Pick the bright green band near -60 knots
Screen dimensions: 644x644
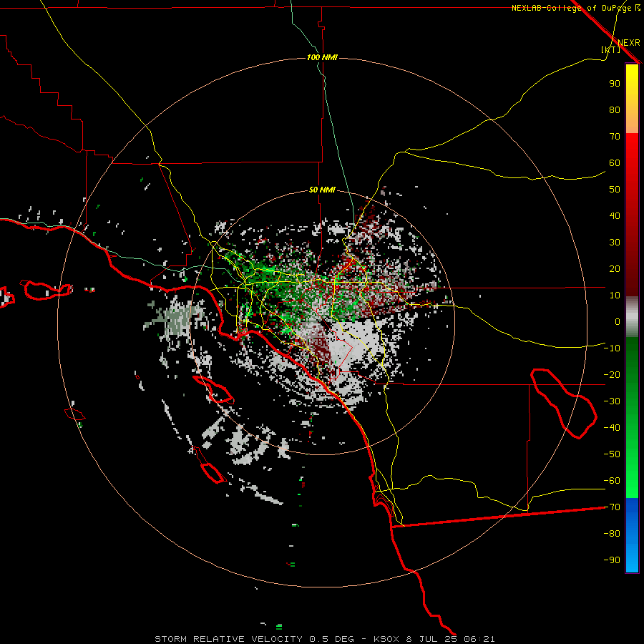pyautogui.click(x=632, y=482)
